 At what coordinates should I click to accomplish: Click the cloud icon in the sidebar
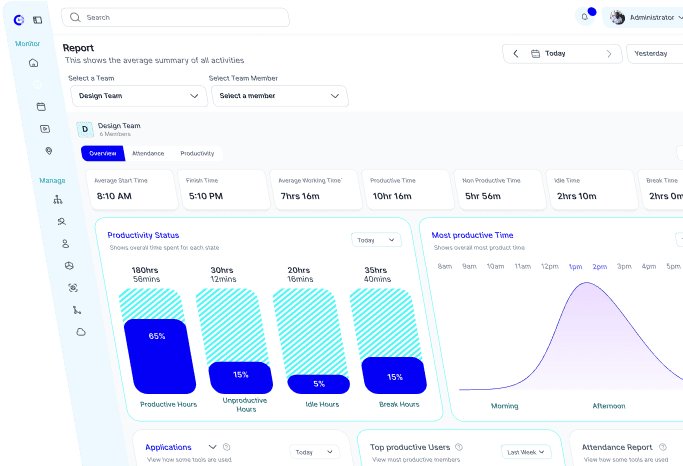pos(81,331)
